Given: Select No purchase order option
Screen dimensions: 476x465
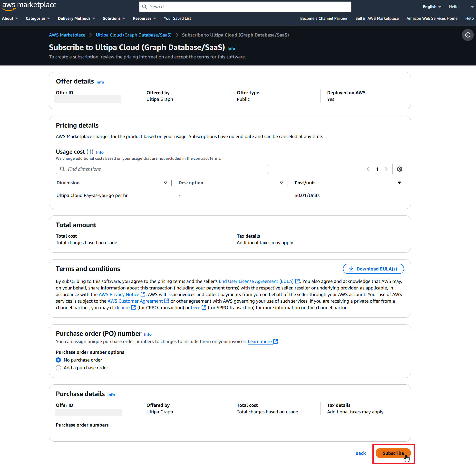Looking at the screenshot, I should click(58, 360).
